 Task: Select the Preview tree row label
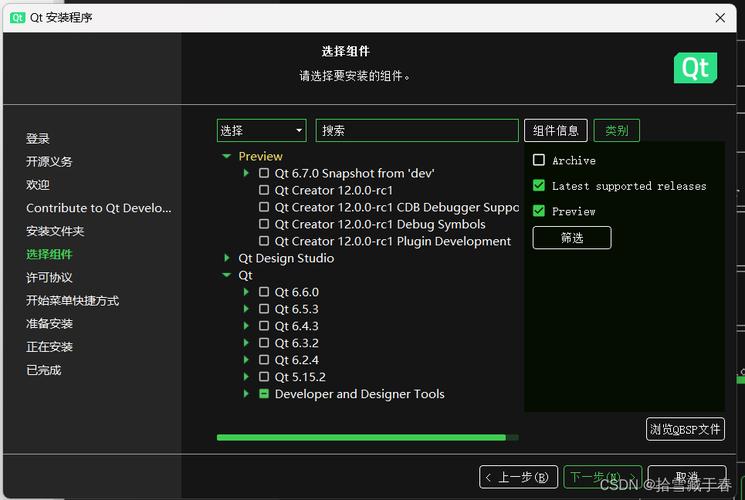260,156
